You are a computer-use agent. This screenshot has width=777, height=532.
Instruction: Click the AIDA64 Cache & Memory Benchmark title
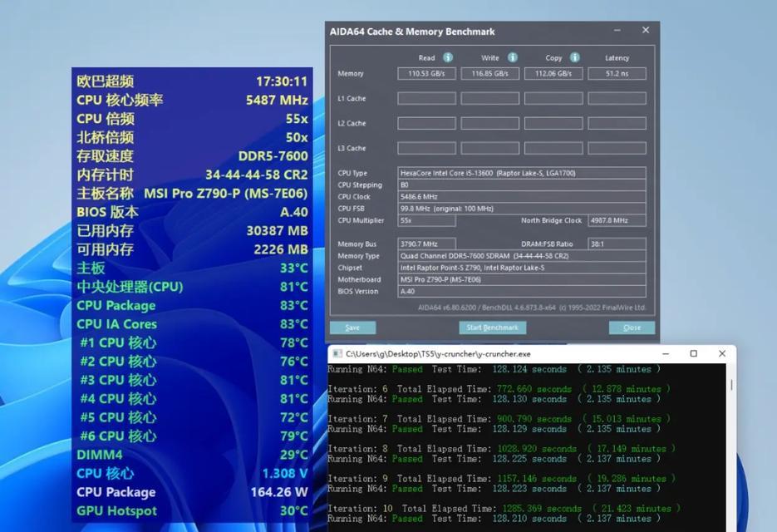pos(412,32)
